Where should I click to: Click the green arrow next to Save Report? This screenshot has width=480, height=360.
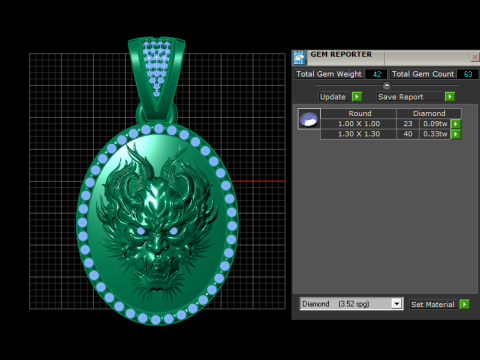coord(450,97)
